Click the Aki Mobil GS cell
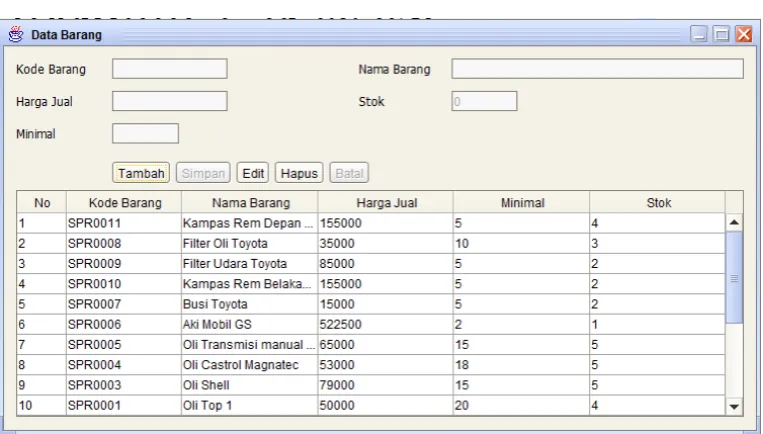Screen dimensions: 763x434 (x=250, y=325)
